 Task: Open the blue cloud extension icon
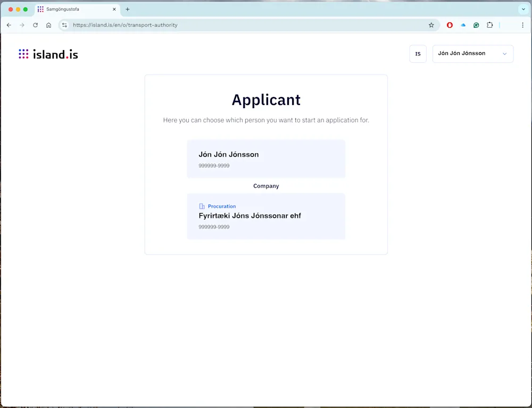point(463,25)
